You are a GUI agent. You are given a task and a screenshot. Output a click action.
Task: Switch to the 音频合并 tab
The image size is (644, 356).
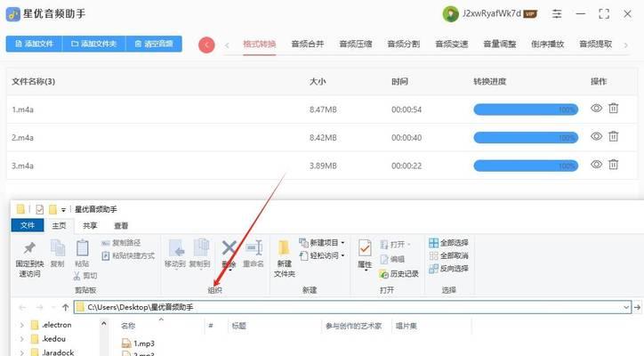(308, 44)
